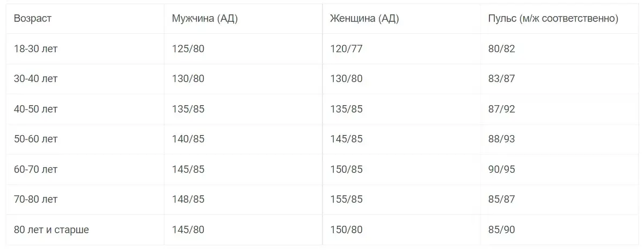Select the 60-70 лет age cell
The width and height of the screenshot is (644, 251).
[x=36, y=169]
